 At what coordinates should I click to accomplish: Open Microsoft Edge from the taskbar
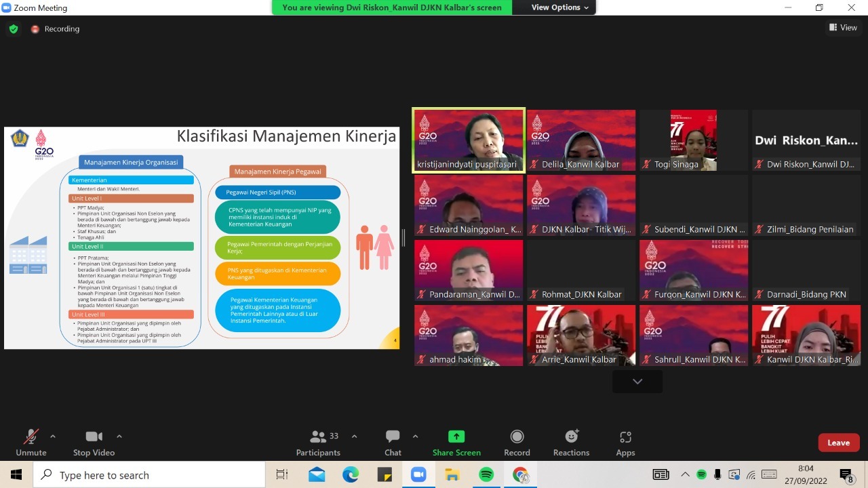pos(351,474)
